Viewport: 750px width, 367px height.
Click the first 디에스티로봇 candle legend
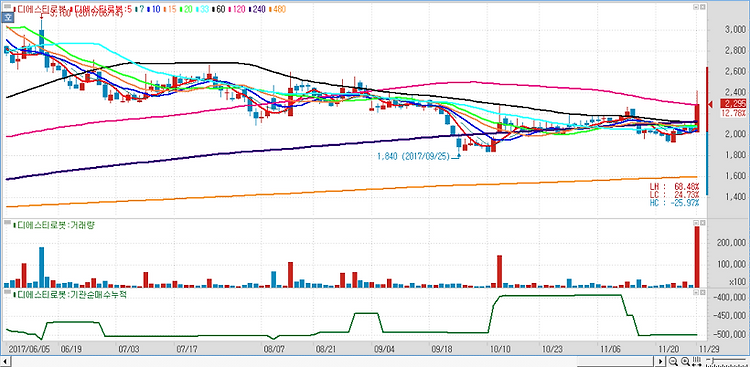pos(40,9)
